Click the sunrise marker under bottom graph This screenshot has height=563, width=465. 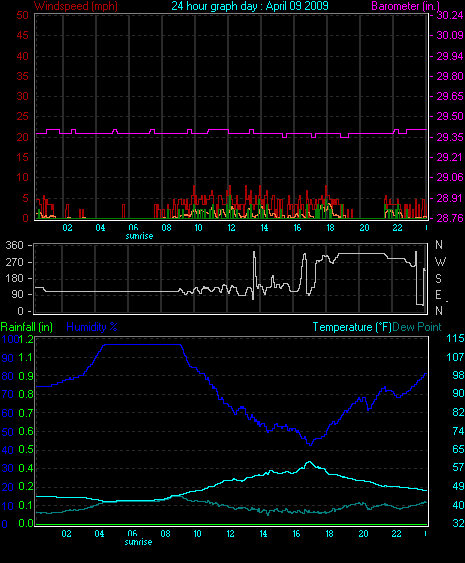138,542
